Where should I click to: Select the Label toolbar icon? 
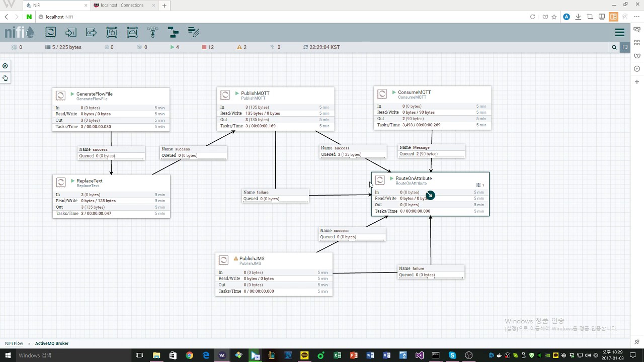pyautogui.click(x=194, y=33)
